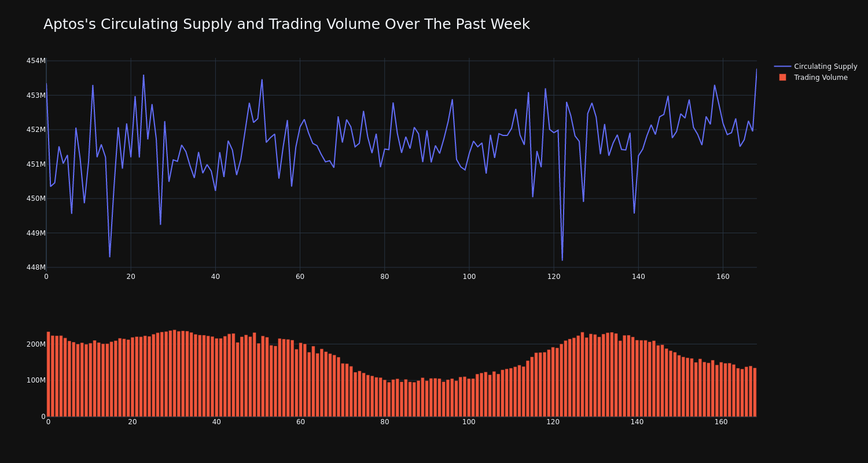Click the blue Circulating Supply legend line
Viewport: 868px width, 463px height.
pos(782,67)
